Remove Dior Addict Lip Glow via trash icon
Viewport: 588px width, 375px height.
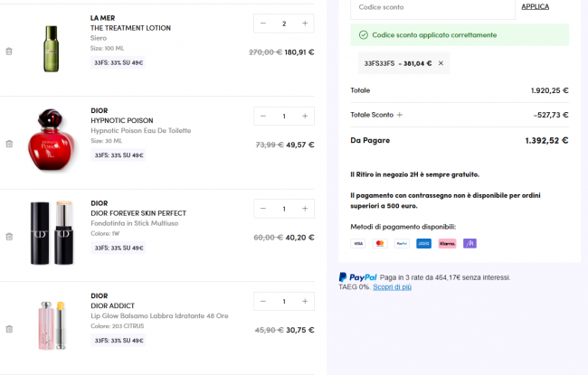[x=9, y=329]
